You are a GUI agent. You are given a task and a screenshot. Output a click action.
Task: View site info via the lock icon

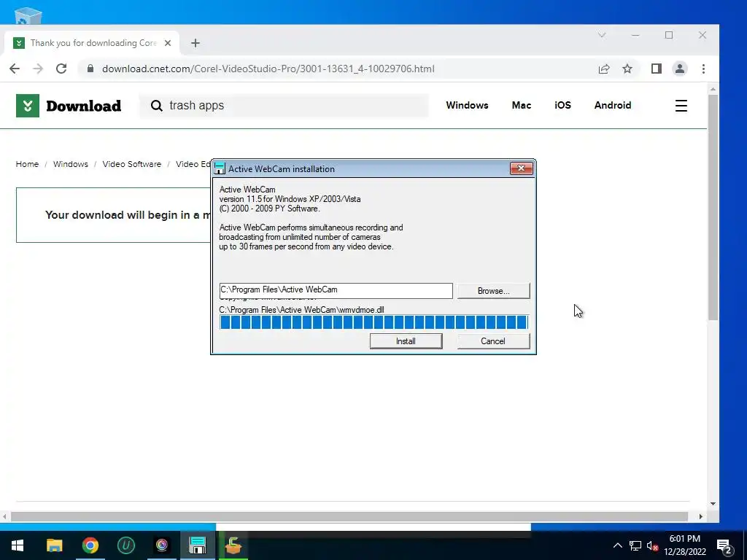tap(90, 69)
